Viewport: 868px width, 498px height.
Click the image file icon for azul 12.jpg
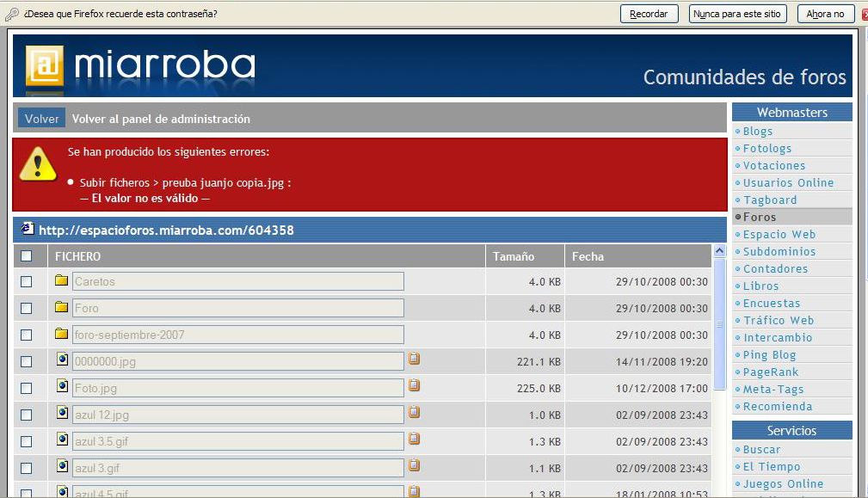click(x=63, y=412)
